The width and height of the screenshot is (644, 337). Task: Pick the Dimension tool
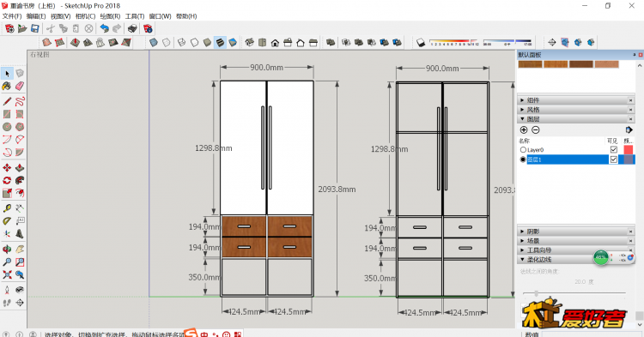[20, 208]
